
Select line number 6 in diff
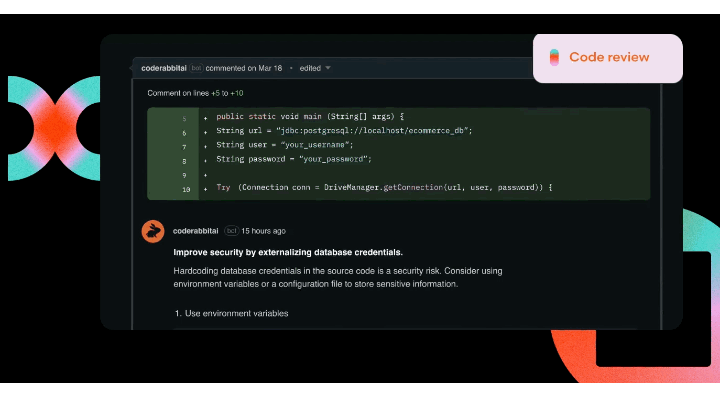coord(184,131)
